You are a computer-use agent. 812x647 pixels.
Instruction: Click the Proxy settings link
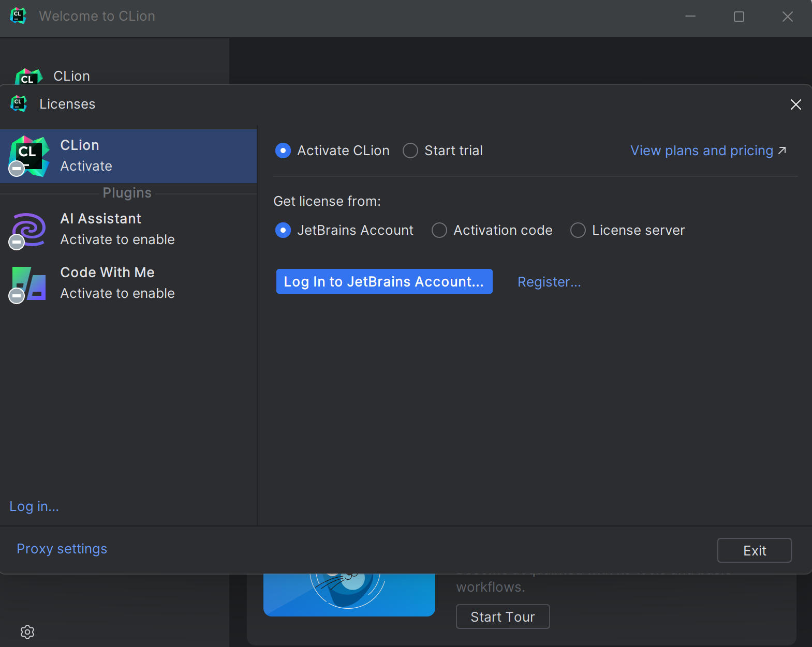click(62, 549)
